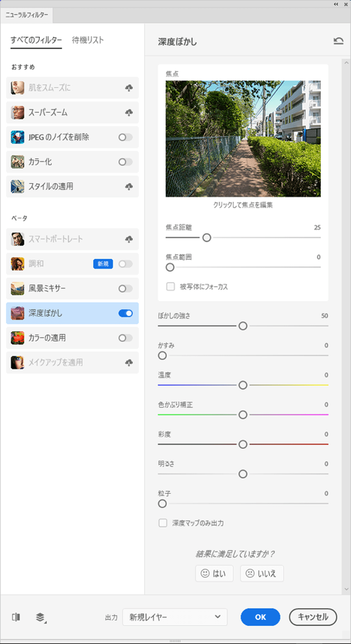Click the スーパーズーム filter thumbnail icon
Viewport: 351px width, 644px height.
tap(18, 112)
